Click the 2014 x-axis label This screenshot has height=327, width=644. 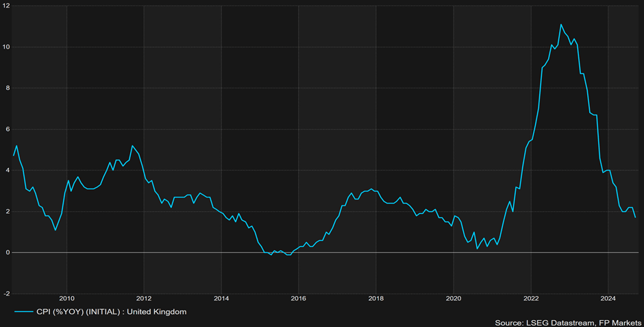[x=221, y=298]
